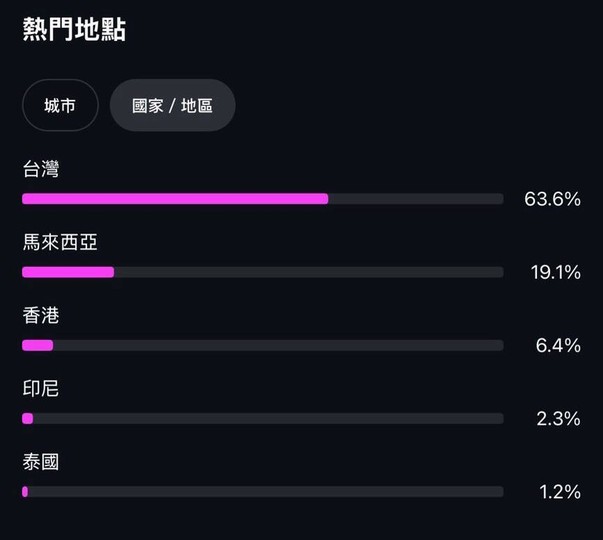Click the tiny pink fill of 泰國 bar
Screen dimensions: 603x540
click(x=25, y=491)
